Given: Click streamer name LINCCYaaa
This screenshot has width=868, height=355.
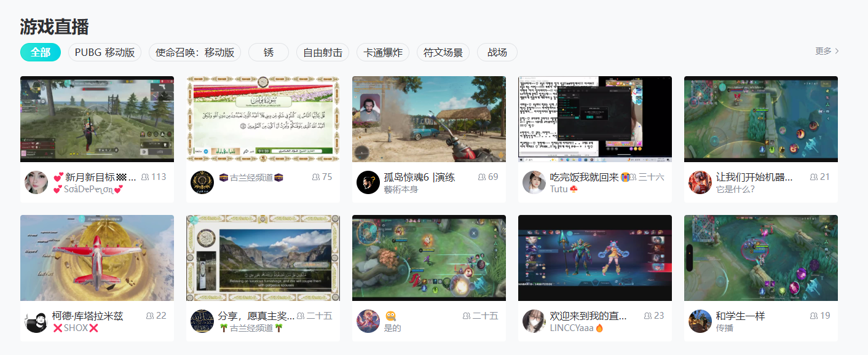Looking at the screenshot, I should pos(576,328).
